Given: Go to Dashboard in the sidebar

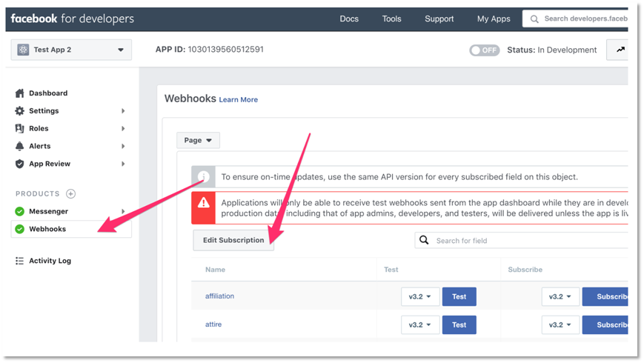Looking at the screenshot, I should [48, 93].
